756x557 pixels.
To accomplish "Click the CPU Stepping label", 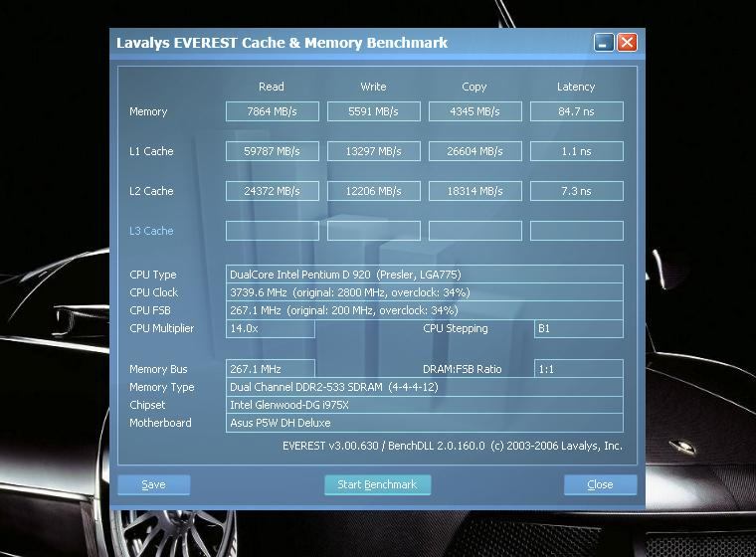I will (x=456, y=328).
